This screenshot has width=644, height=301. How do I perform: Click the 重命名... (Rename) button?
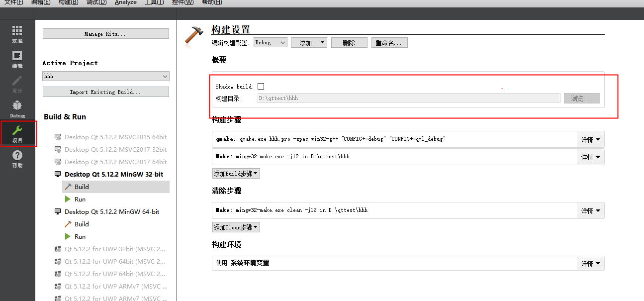coord(389,43)
